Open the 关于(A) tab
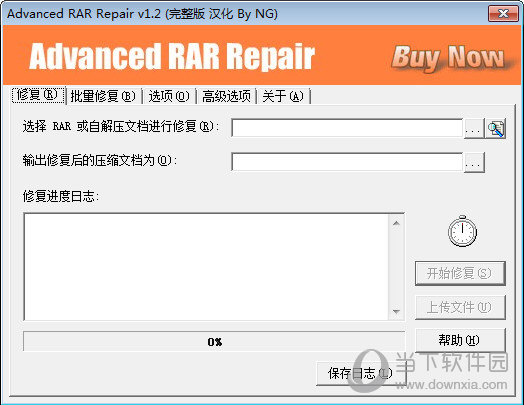Screen dimensions: 524x405 point(283,96)
